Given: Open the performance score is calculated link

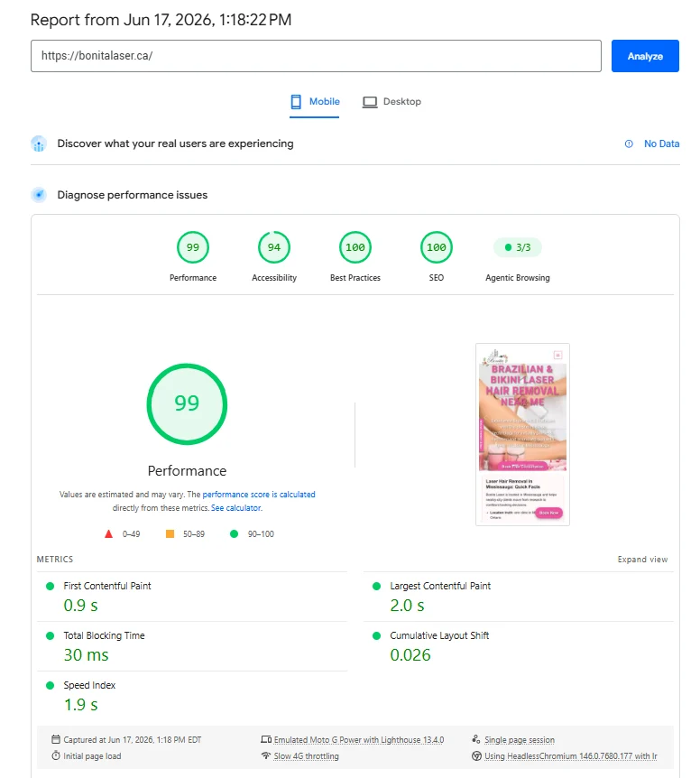Looking at the screenshot, I should click(x=259, y=495).
